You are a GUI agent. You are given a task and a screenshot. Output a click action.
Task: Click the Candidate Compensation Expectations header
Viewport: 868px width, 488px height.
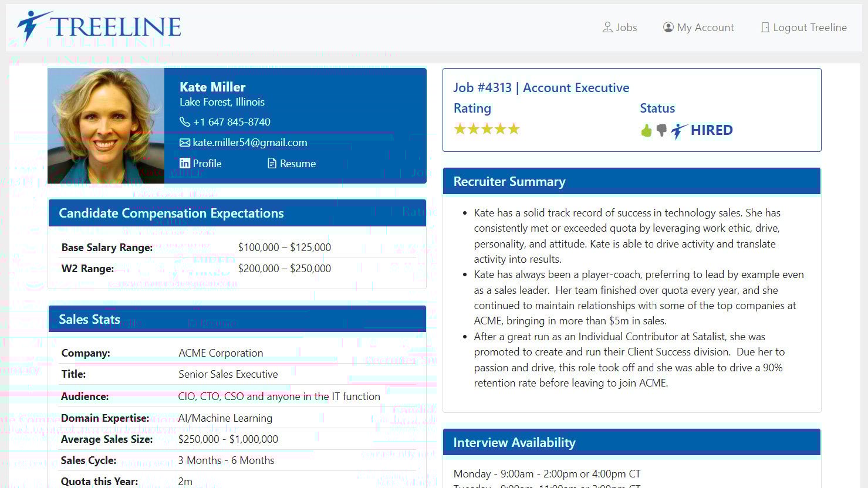(x=237, y=213)
